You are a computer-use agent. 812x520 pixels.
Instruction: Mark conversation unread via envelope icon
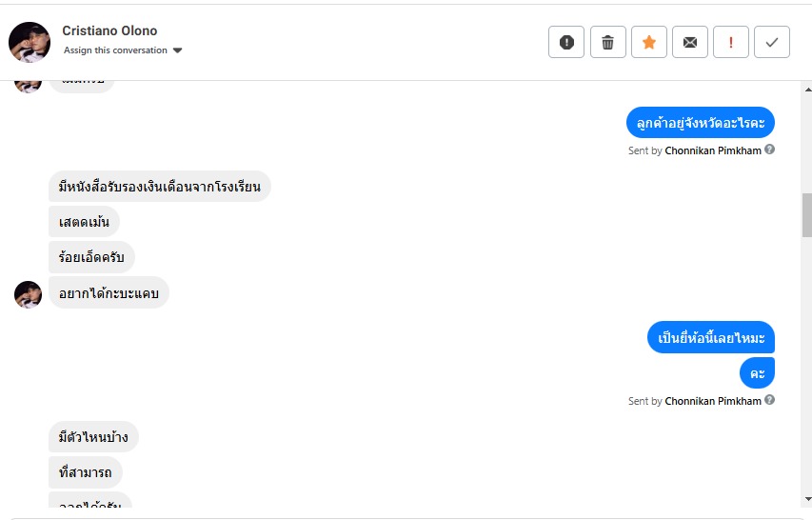click(690, 42)
